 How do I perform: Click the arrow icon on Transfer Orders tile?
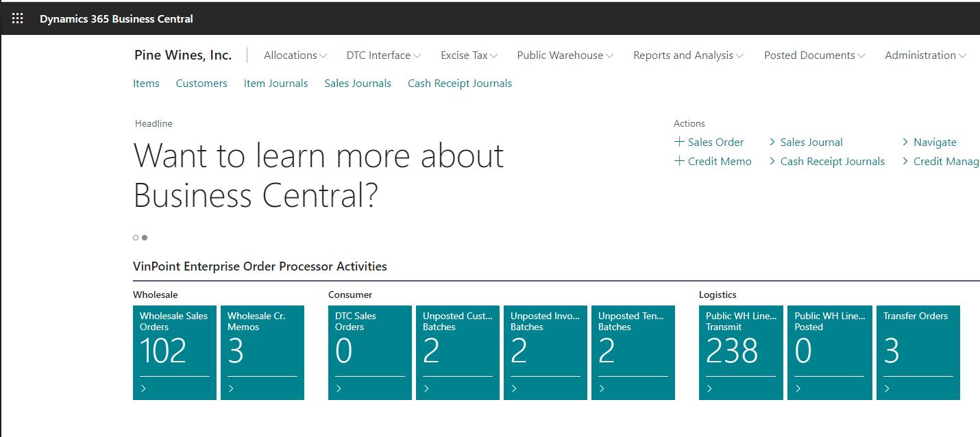click(x=887, y=388)
